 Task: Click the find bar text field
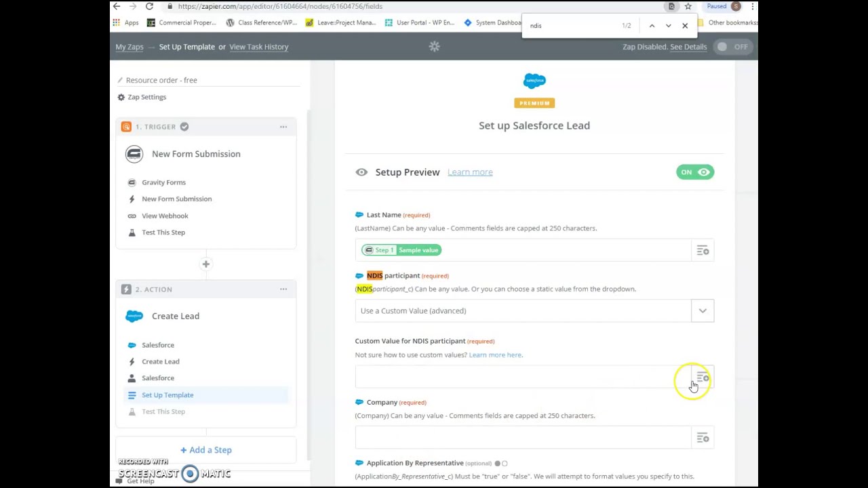tap(573, 26)
